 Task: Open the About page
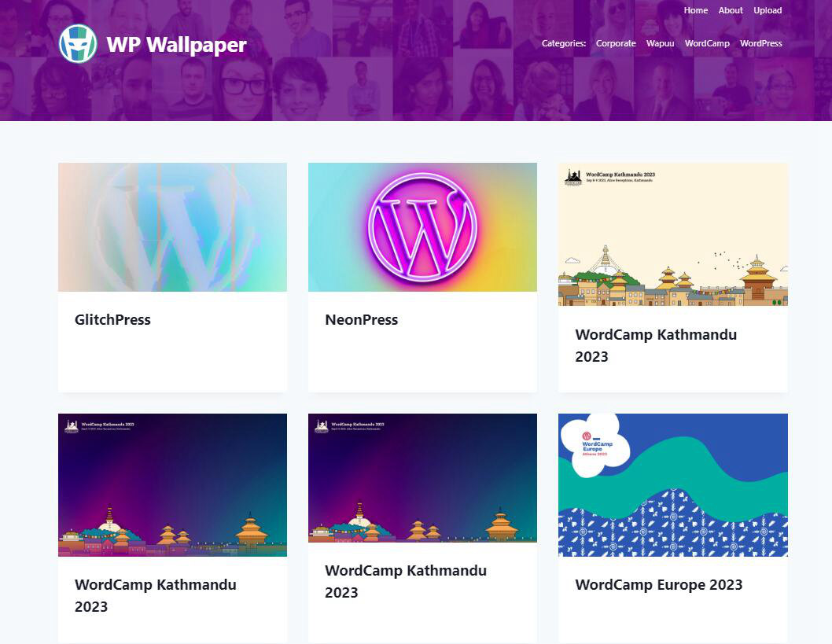[731, 10]
